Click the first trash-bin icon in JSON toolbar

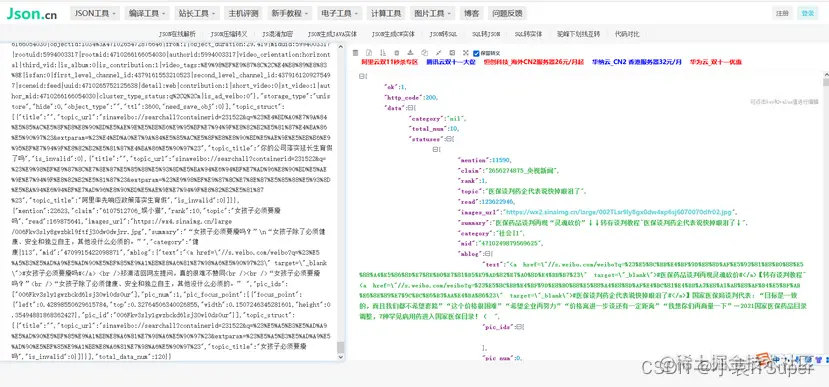(355, 53)
